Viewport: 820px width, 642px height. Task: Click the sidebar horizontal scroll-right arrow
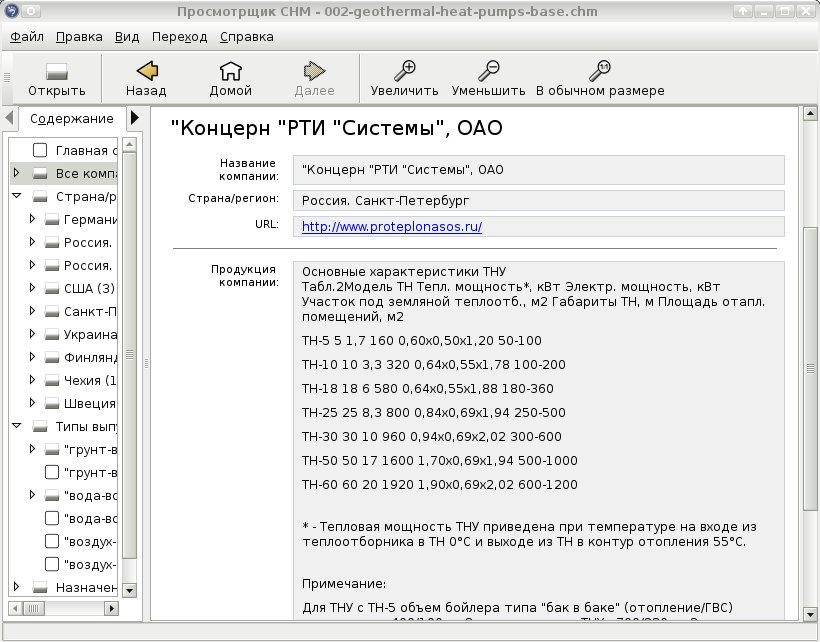[111, 609]
